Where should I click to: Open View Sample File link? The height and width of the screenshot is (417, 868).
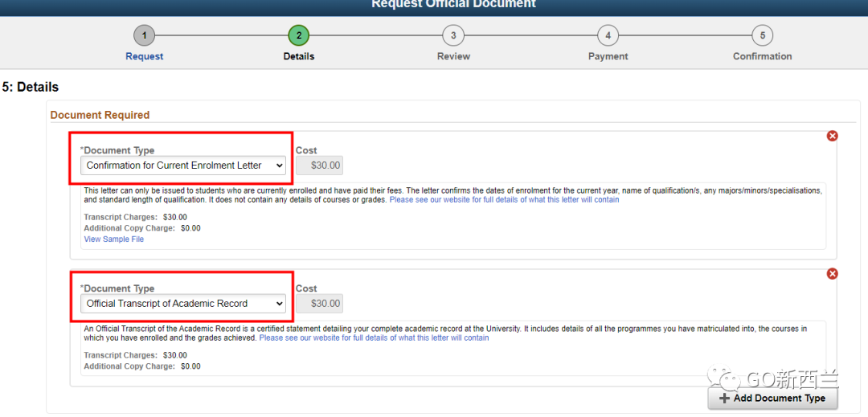click(114, 239)
